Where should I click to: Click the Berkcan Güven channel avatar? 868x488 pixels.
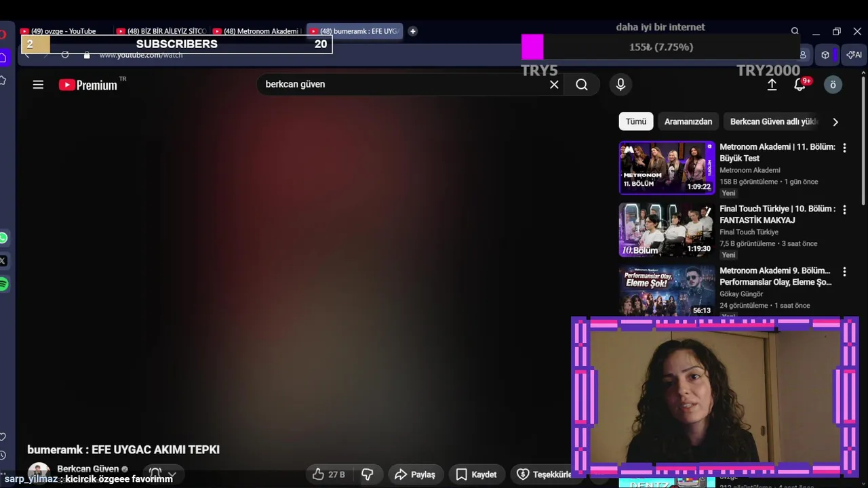[x=39, y=472]
